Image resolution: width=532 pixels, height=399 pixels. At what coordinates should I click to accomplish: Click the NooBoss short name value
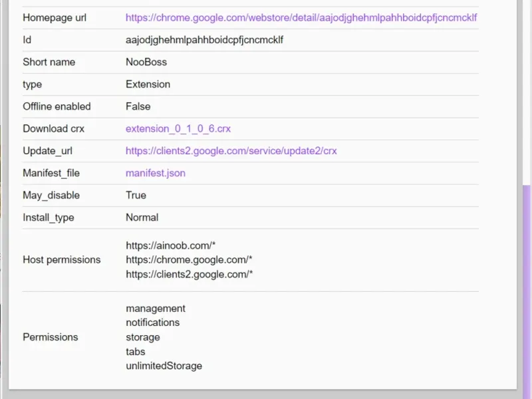(146, 62)
